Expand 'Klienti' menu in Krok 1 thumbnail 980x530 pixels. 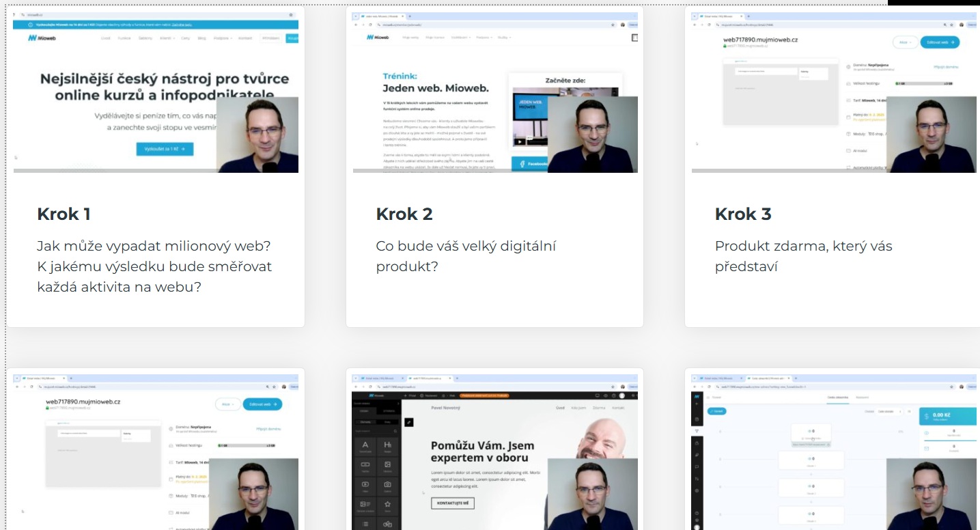tap(166, 38)
